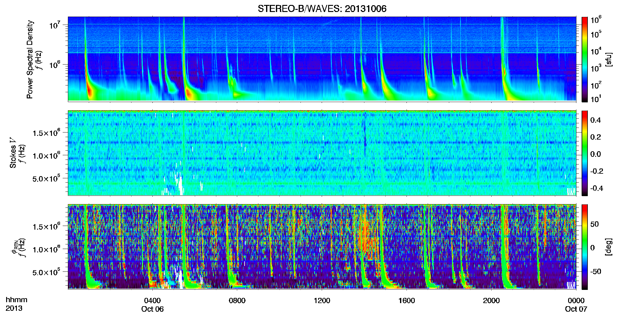This screenshot has width=644, height=332.
Task: Click the -0.4 label on Stokes V colorbar
Action: point(597,188)
